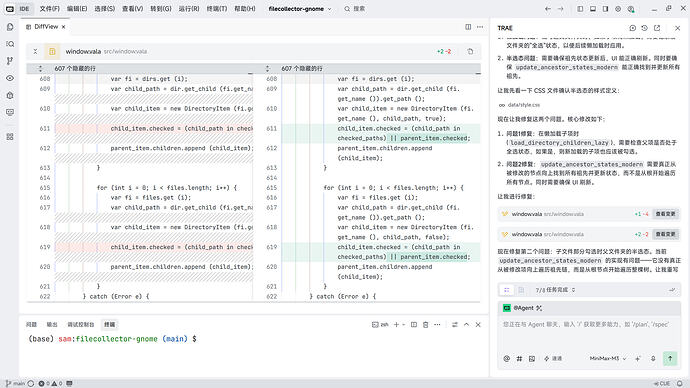Open the search icon in the left sidebar
Viewport: 690px width, 388px height.
10,44
